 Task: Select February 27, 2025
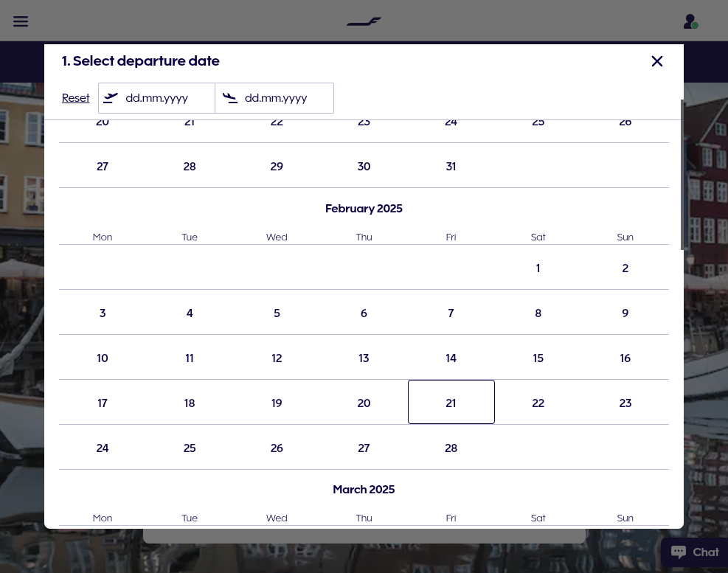click(x=364, y=448)
